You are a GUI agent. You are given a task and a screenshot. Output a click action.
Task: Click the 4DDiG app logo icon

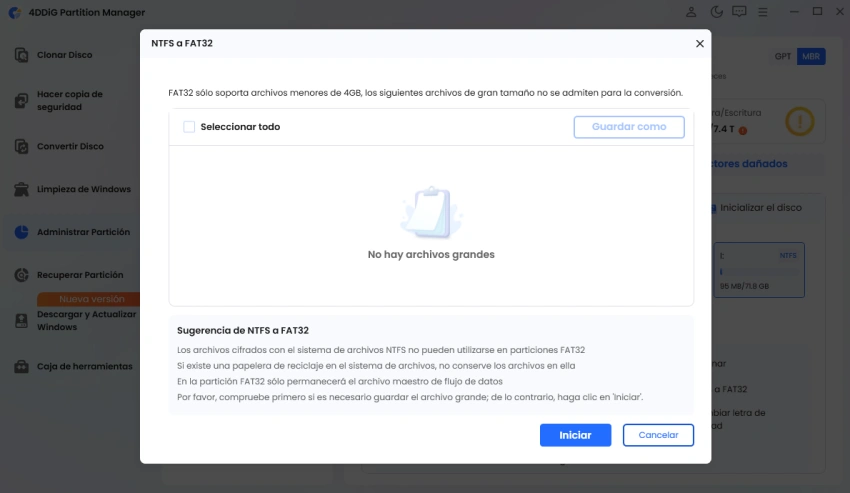(15, 12)
